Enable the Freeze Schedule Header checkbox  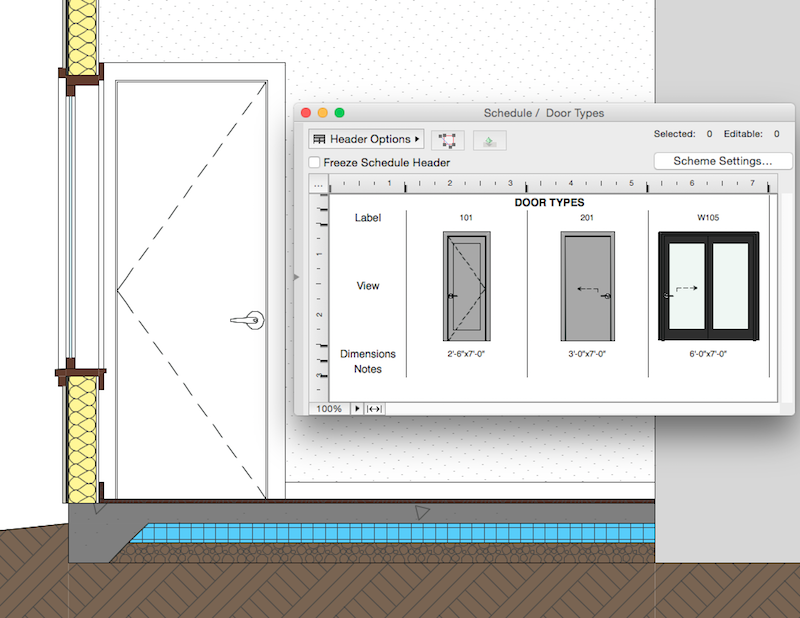(315, 162)
